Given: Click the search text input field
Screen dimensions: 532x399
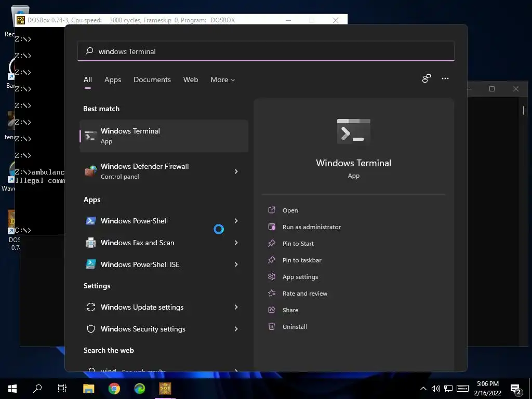Looking at the screenshot, I should pyautogui.click(x=265, y=51).
